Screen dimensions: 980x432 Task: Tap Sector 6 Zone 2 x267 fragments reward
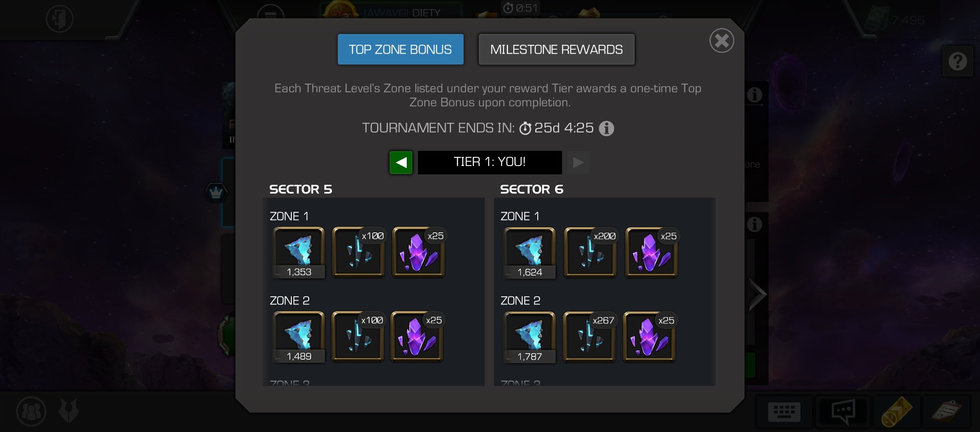coord(589,337)
